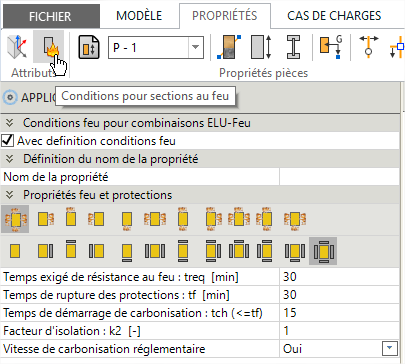Collapse Conditions feu pour combinaisons ELU-Feu section
The image size is (405, 364).
[x=9, y=123]
